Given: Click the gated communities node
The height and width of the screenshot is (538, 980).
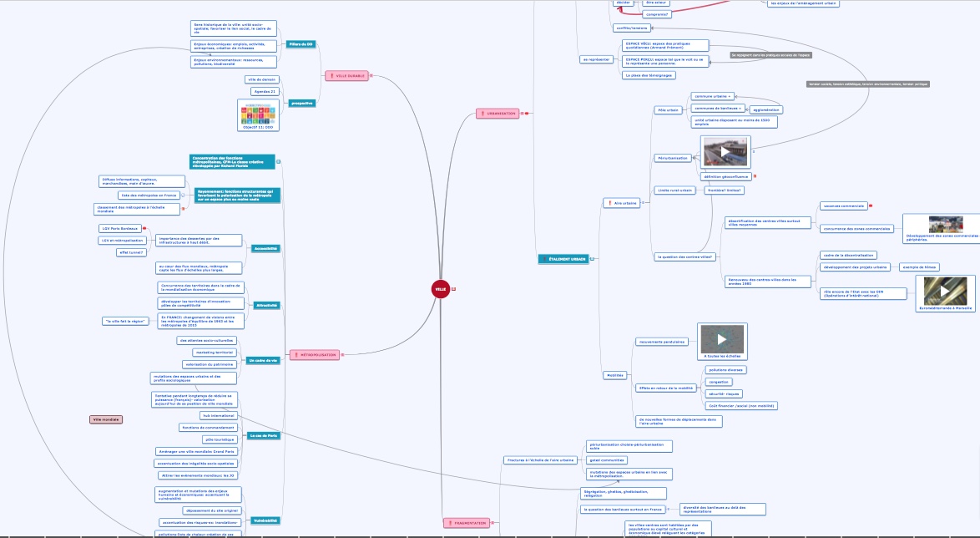Looking at the screenshot, I should coord(607,460).
